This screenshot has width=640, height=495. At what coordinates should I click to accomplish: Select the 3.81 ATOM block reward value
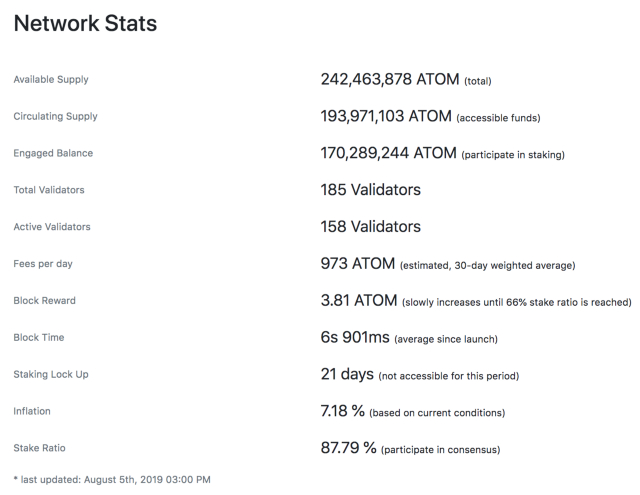(358, 301)
